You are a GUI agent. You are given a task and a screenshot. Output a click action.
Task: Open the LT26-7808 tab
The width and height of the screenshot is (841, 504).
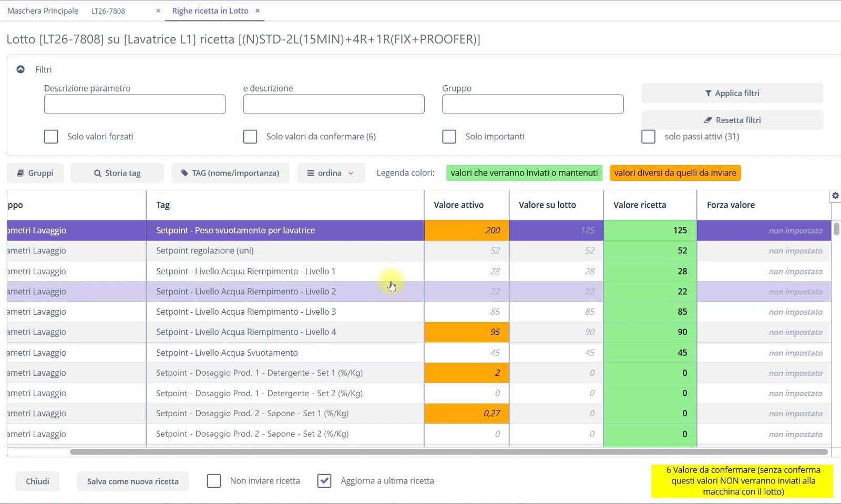click(x=108, y=11)
